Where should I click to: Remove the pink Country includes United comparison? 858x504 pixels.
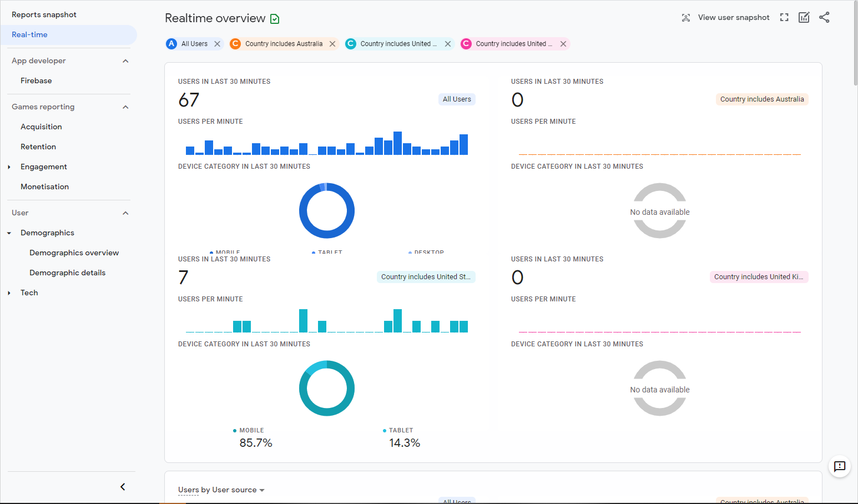(x=563, y=44)
